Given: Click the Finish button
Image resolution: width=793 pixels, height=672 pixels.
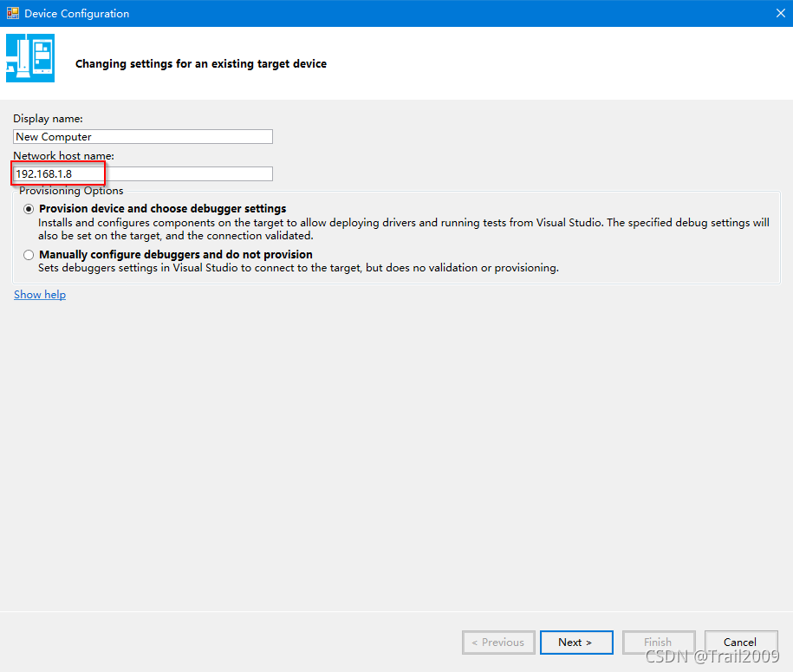Looking at the screenshot, I should click(659, 643).
